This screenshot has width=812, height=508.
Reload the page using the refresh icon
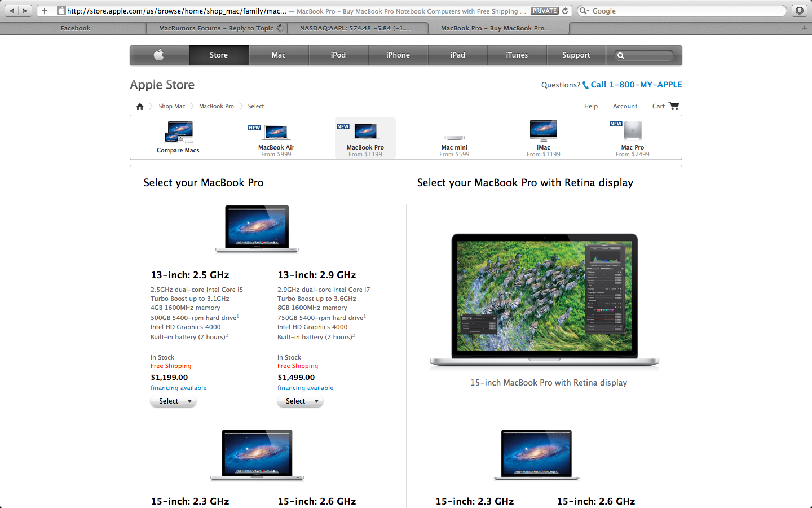[x=565, y=11]
